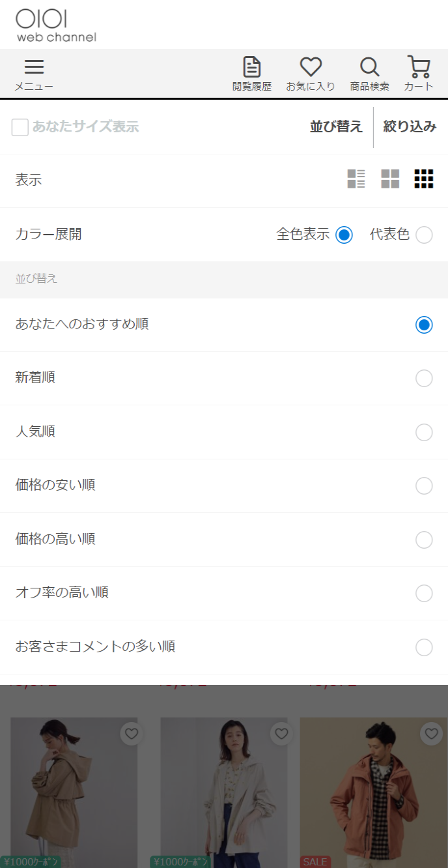Select 人気順 sort option
This screenshot has width=448, height=868.
tap(424, 432)
